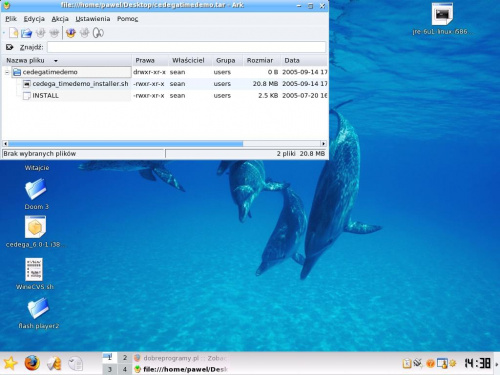Click the round grey document panel launcher
The image size is (500, 375).
coord(75,363)
